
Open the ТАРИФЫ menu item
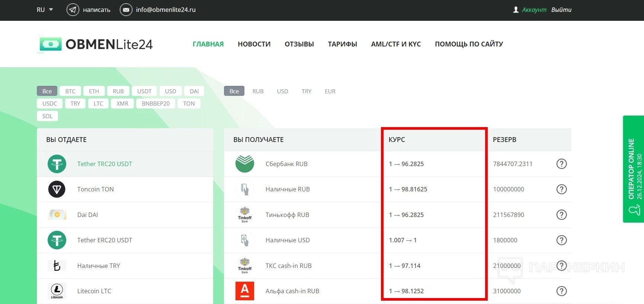click(x=343, y=44)
